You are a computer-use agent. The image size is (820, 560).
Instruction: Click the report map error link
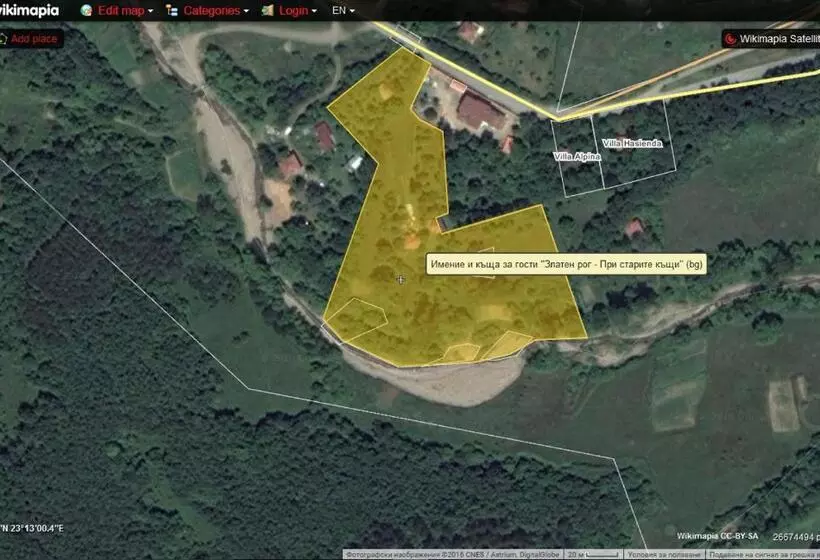pos(763,553)
